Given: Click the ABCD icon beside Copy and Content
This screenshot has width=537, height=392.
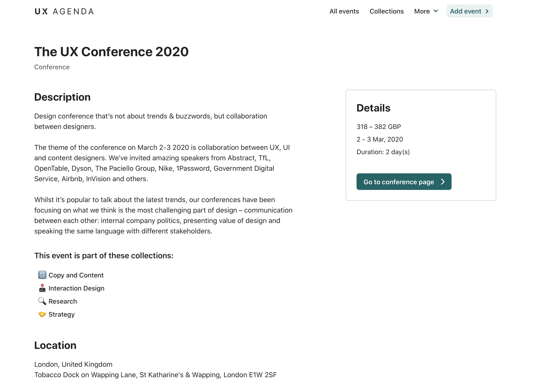Looking at the screenshot, I should tap(42, 275).
